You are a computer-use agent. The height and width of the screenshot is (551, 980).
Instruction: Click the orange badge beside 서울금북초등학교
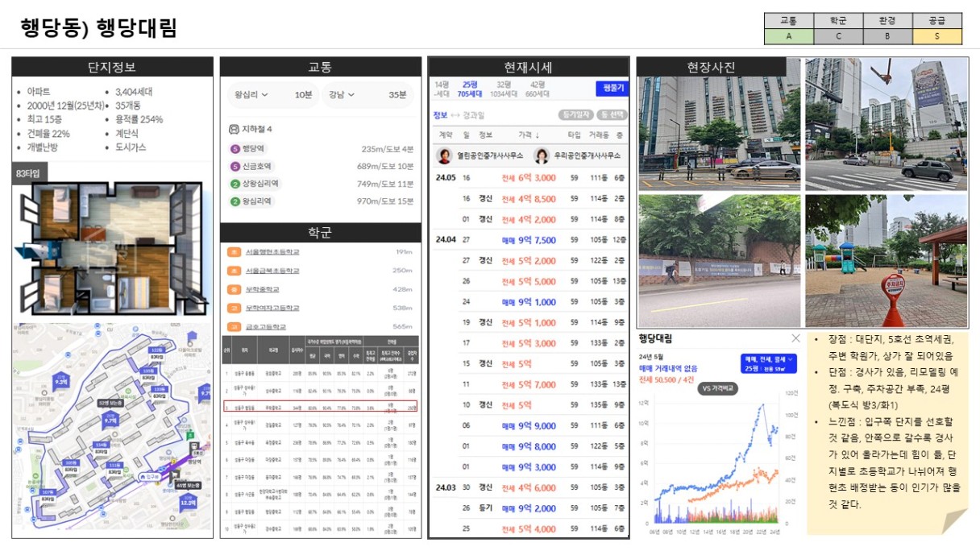pyautogui.click(x=234, y=271)
